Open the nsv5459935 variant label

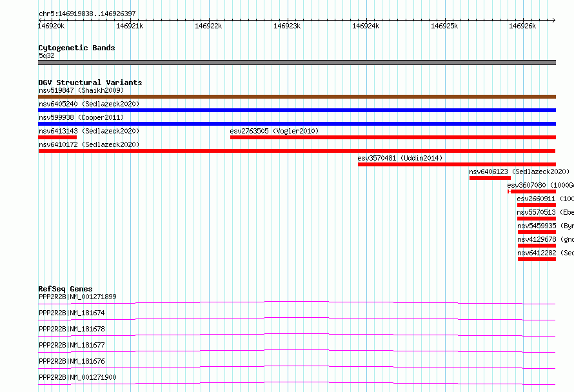pyautogui.click(x=546, y=226)
